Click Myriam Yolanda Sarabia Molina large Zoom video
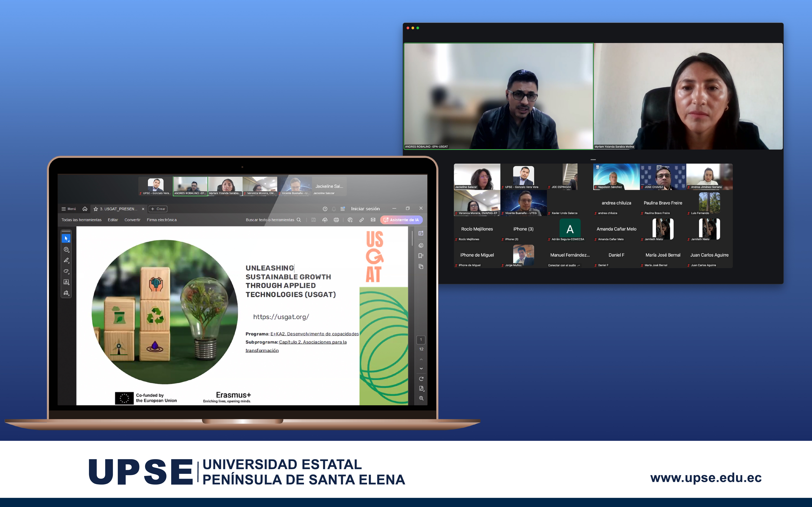Image resolution: width=812 pixels, height=507 pixels. (688, 96)
